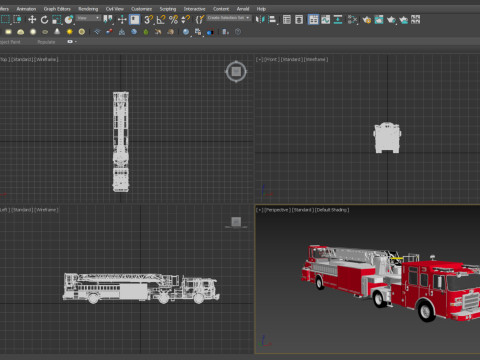
Task: Click the green object icon in second toolbar
Action: click(x=146, y=32)
